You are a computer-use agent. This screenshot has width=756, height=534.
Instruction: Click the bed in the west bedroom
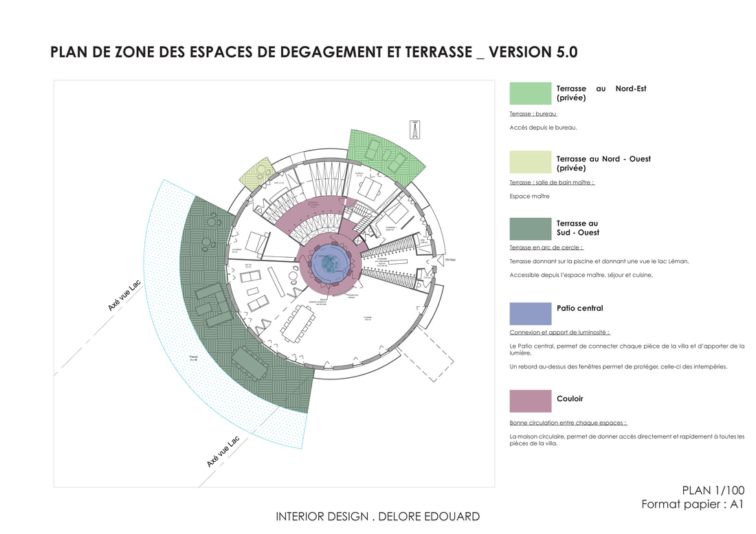tap(256, 241)
